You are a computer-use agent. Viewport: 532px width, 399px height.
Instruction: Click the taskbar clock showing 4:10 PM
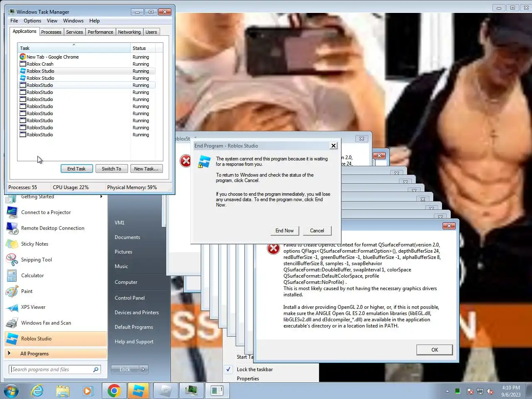click(x=511, y=391)
